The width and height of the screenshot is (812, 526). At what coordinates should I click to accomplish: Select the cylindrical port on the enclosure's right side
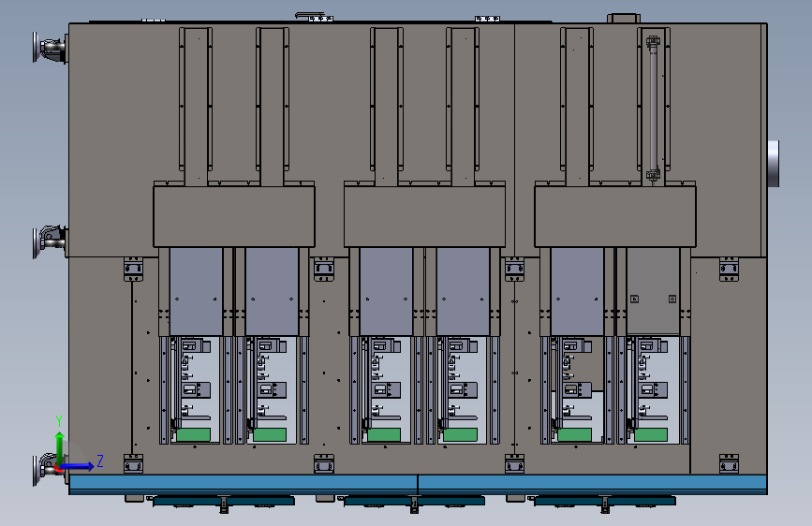pyautogui.click(x=774, y=163)
